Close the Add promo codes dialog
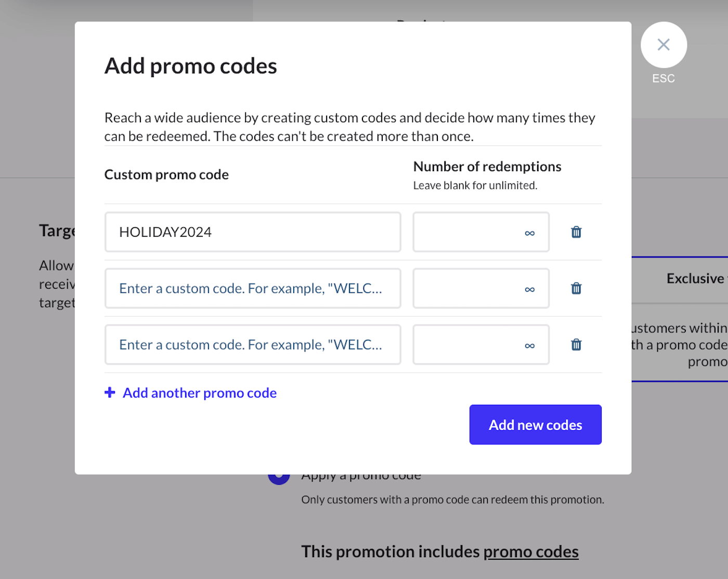 pyautogui.click(x=664, y=45)
